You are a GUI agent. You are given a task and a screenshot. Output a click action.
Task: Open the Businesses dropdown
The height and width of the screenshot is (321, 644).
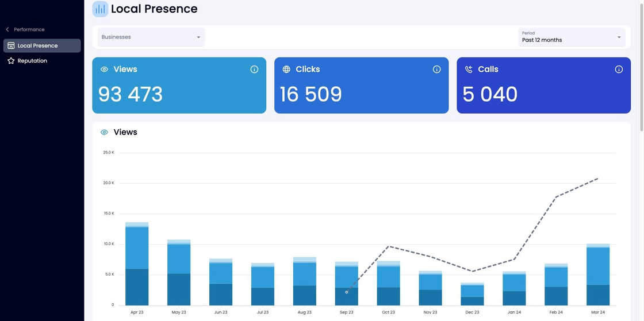(x=151, y=37)
